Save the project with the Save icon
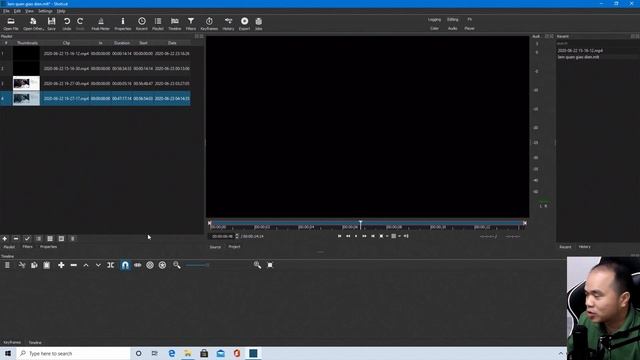Image resolution: width=640 pixels, height=360 pixels. click(x=51, y=24)
